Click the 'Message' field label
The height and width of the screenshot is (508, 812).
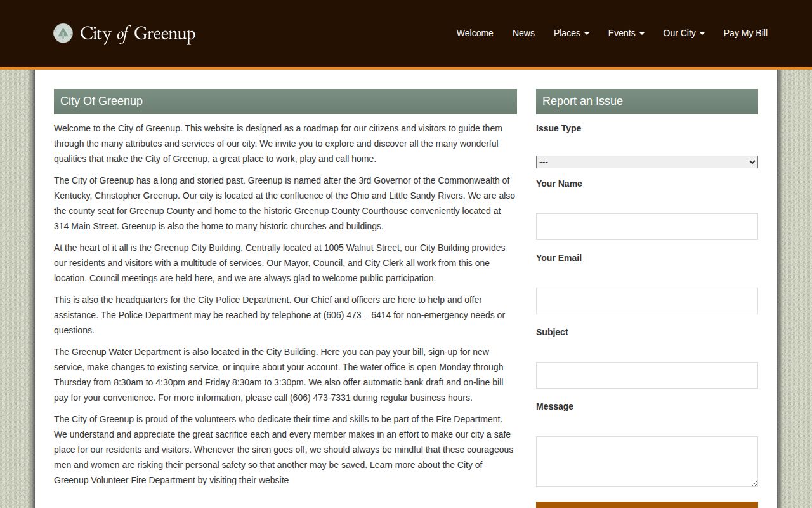pos(554,406)
